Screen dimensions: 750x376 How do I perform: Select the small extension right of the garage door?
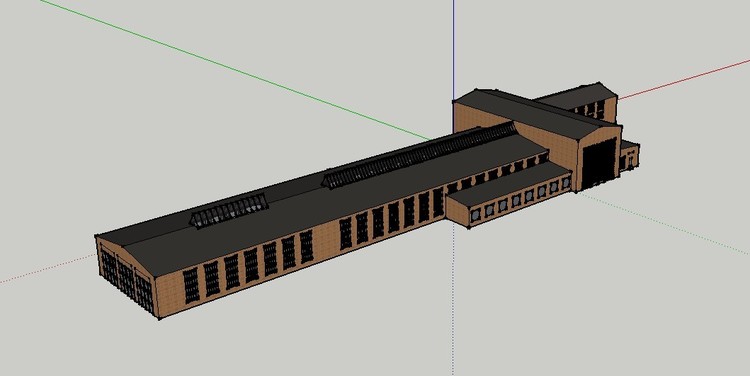pyautogui.click(x=629, y=155)
